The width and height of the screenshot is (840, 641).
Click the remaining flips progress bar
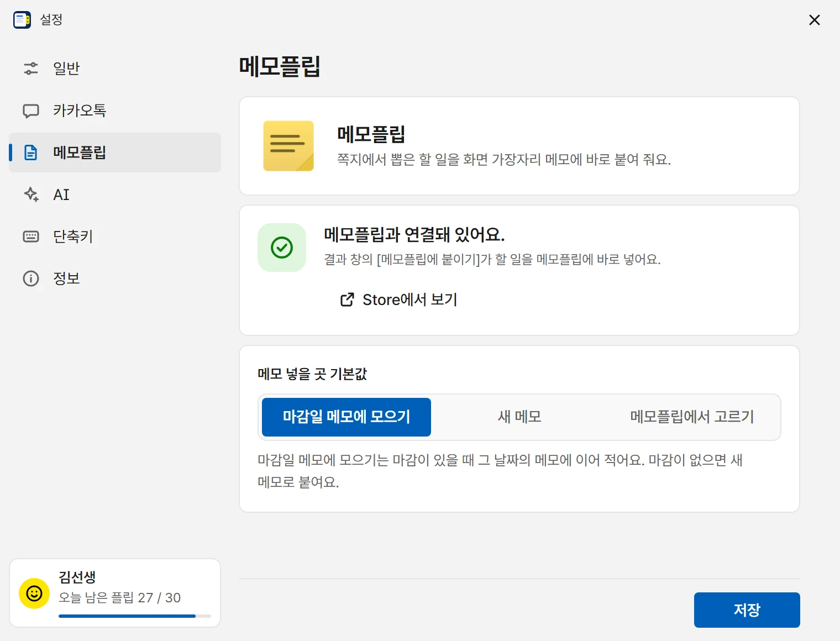coord(135,616)
